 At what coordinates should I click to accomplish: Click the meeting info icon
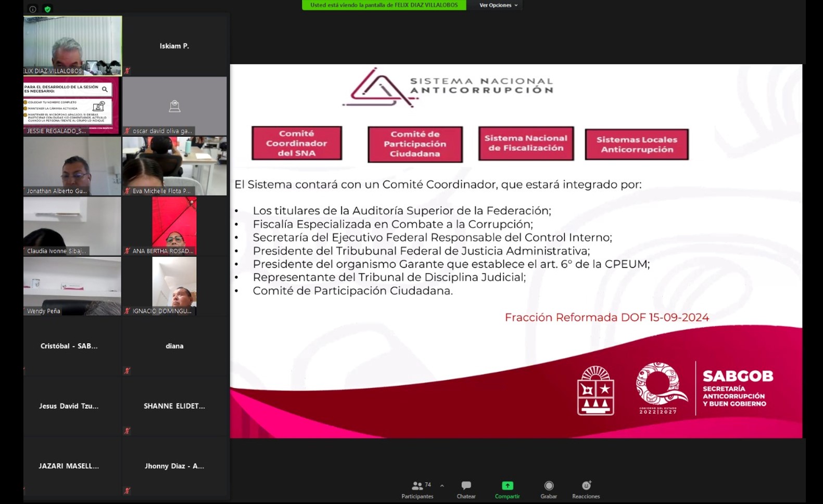33,9
